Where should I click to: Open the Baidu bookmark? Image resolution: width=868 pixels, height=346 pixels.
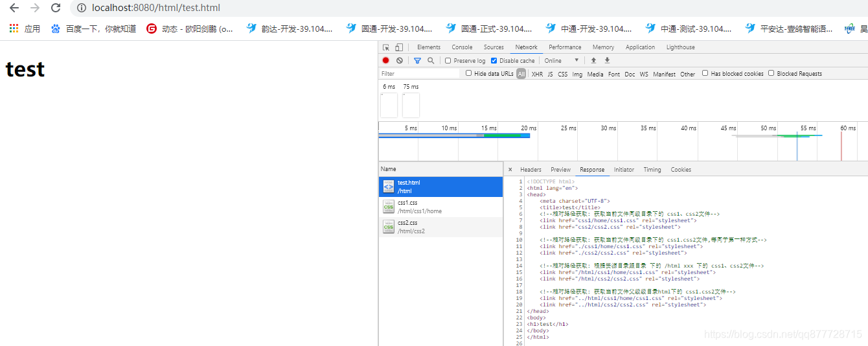pyautogui.click(x=93, y=29)
